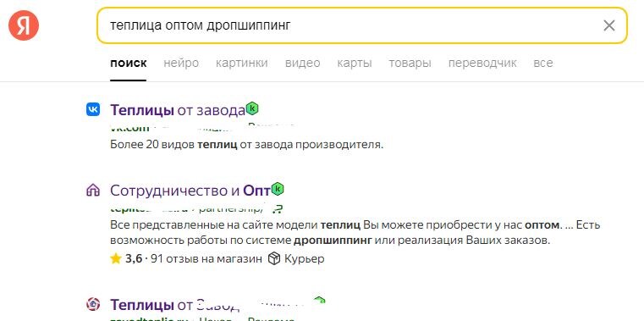This screenshot has height=321, width=644.
Task: Click green badge next to 'Теплицы от завода'
Action: click(x=252, y=109)
